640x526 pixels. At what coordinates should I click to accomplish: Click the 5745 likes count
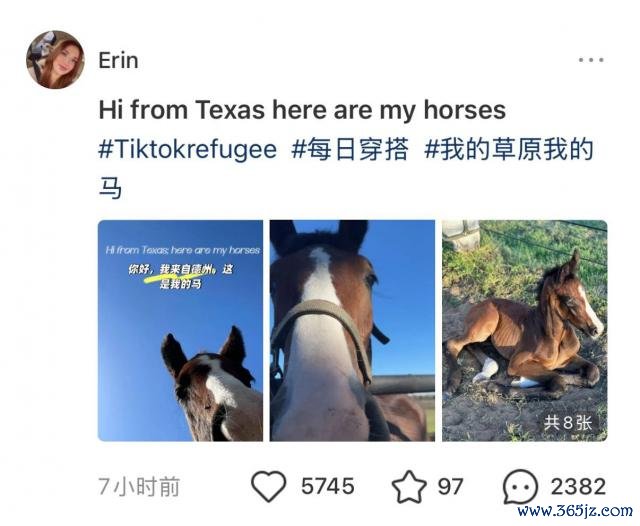tap(327, 486)
